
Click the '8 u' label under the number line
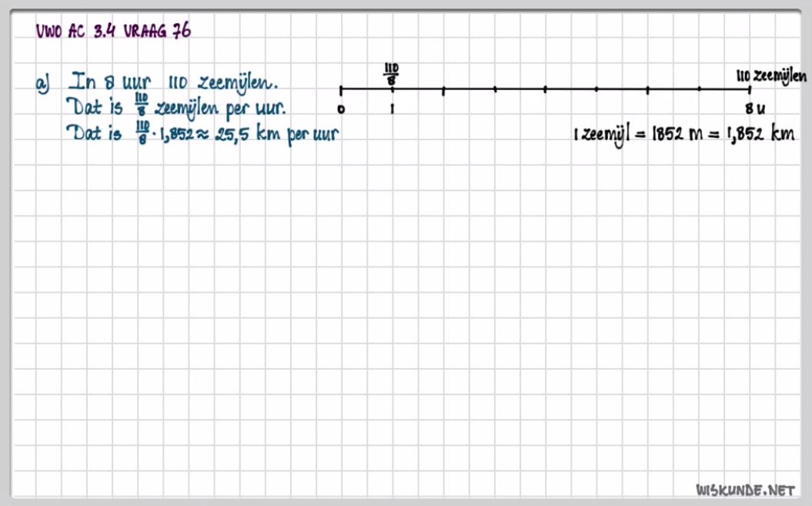[x=755, y=109]
